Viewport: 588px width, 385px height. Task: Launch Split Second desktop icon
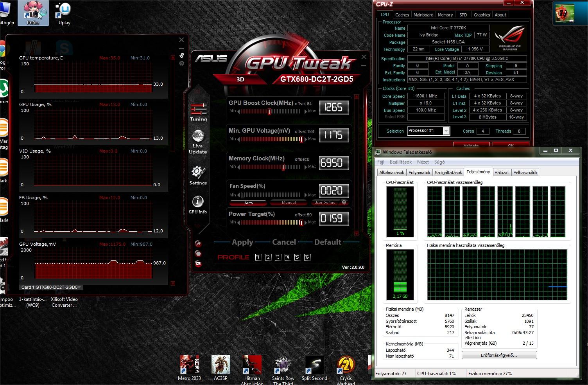(314, 368)
